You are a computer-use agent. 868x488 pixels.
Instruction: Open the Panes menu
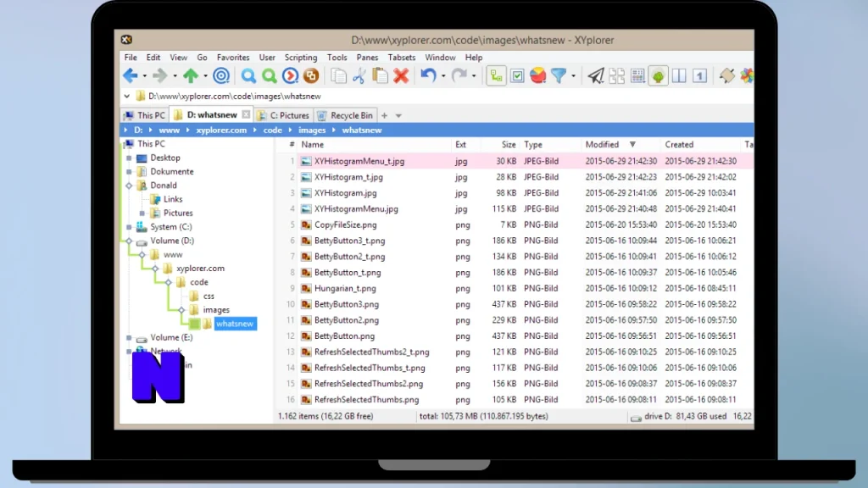coord(367,58)
